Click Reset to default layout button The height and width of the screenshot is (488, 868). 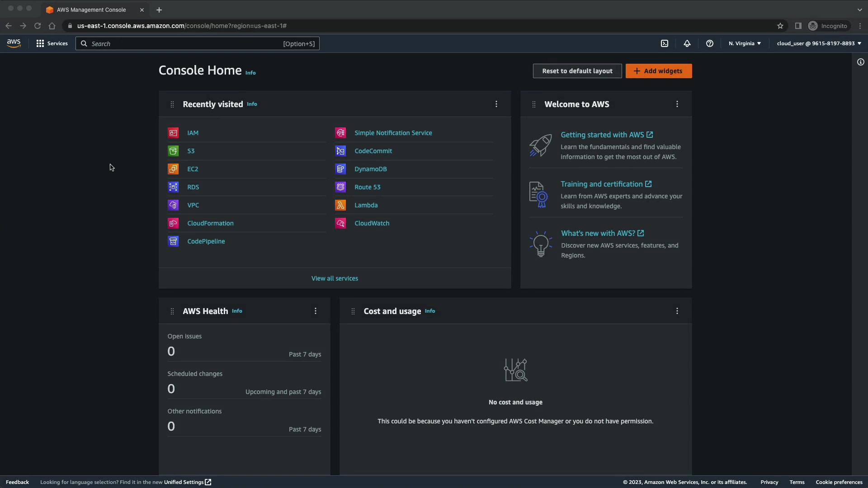[577, 71]
